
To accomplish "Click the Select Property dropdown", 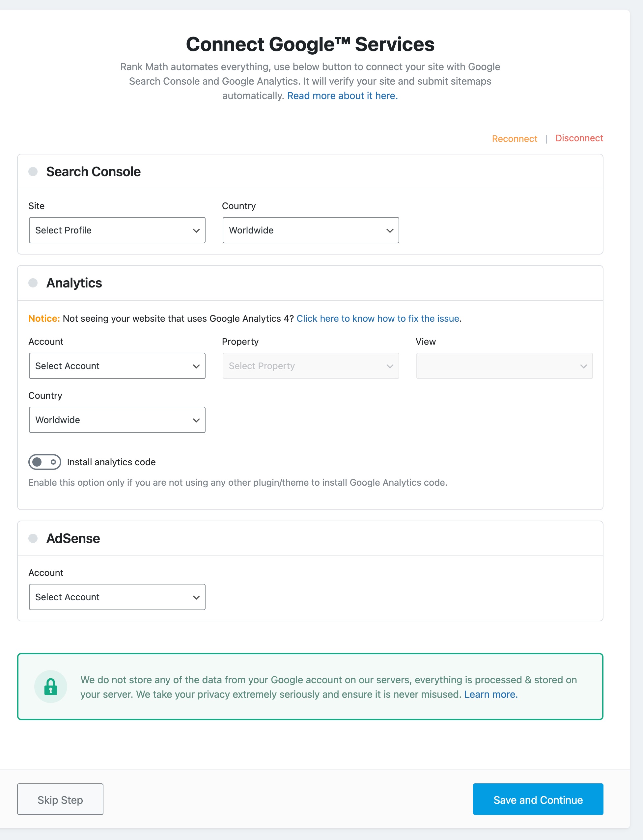I will click(x=310, y=366).
